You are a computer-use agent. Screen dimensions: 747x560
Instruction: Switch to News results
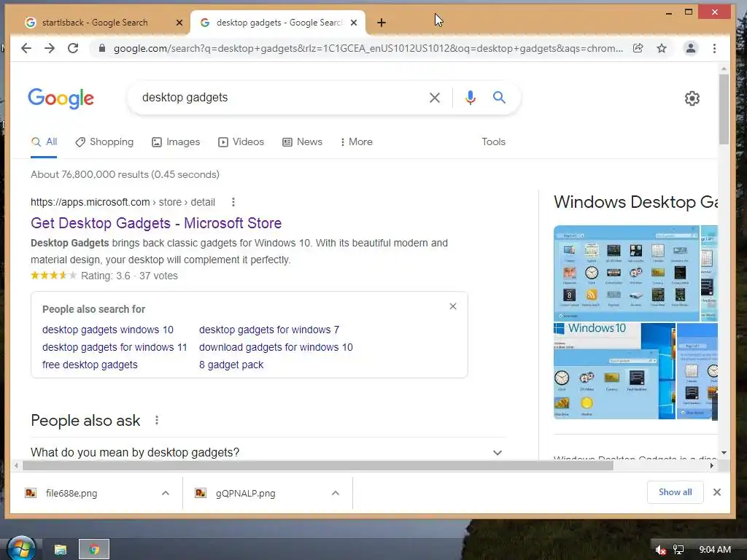302,142
